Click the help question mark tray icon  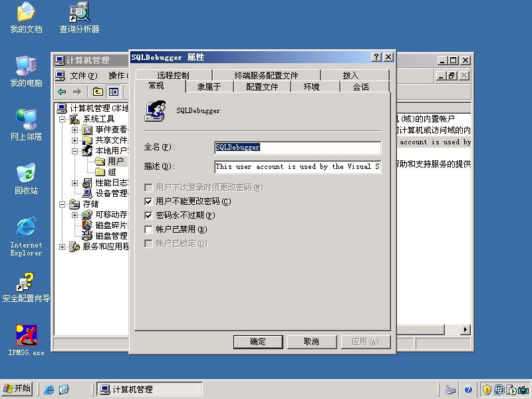(468, 390)
